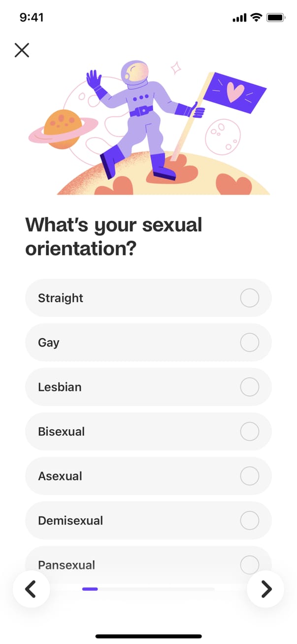This screenshot has width=297, height=644.
Task: Select the Gay radio button
Action: click(x=249, y=342)
